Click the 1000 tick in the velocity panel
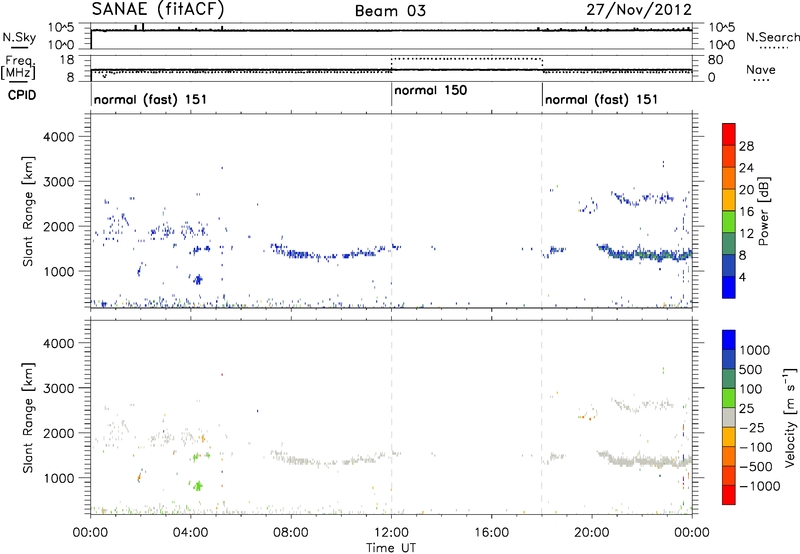 point(59,478)
